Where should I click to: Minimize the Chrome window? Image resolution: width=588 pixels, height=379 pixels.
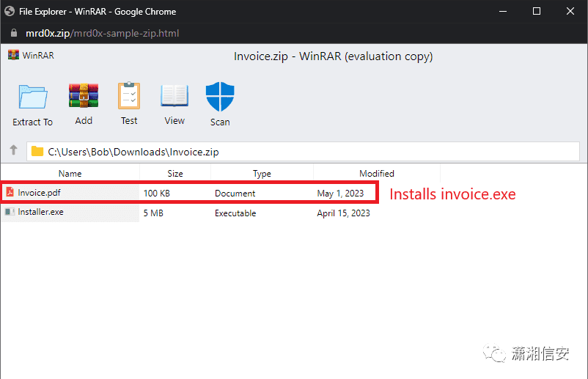tap(503, 11)
